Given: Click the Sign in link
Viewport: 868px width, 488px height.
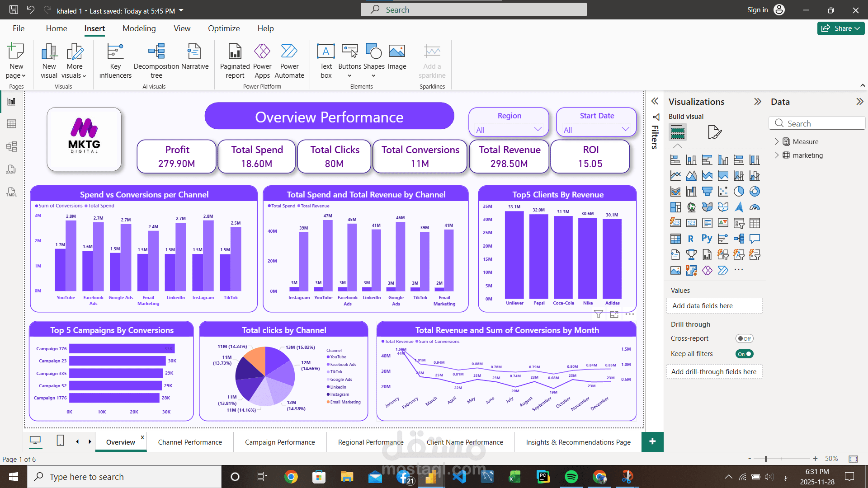Looking at the screenshot, I should tap(757, 9).
